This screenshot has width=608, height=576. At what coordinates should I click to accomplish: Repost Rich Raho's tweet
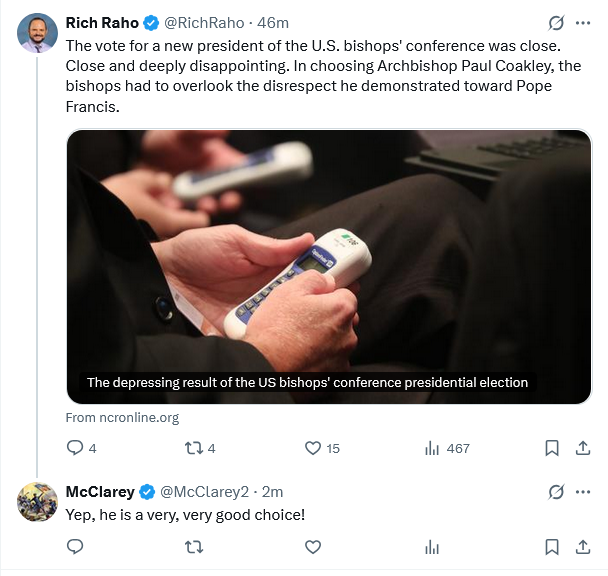click(196, 448)
